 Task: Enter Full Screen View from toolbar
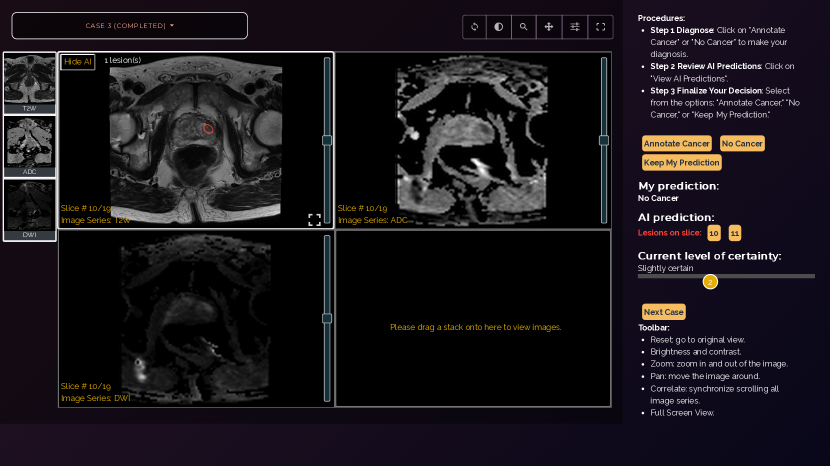click(600, 27)
